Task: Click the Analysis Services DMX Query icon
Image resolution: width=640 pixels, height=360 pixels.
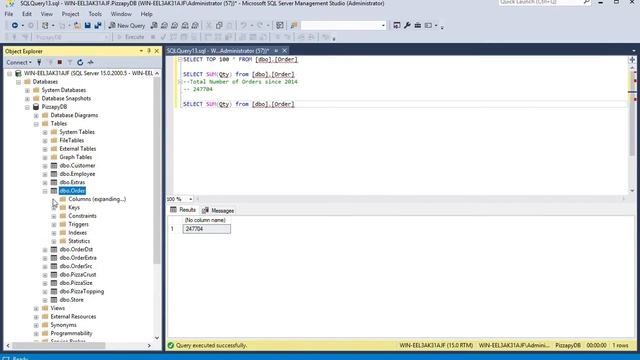Action: tap(174, 25)
